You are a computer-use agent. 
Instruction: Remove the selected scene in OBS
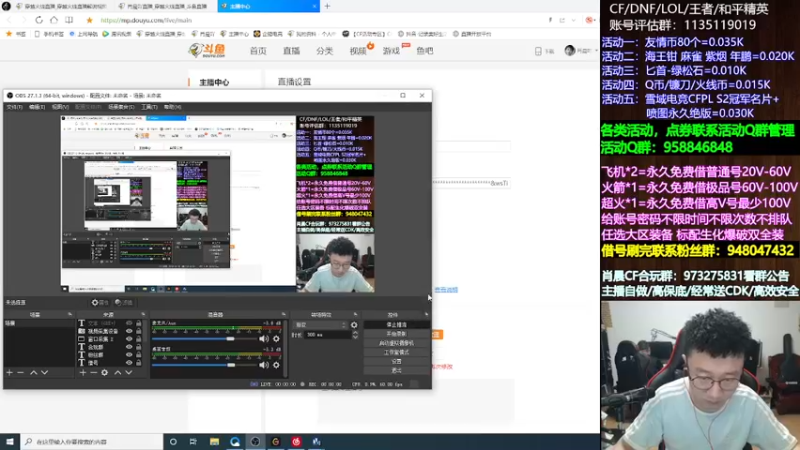pyautogui.click(x=20, y=372)
